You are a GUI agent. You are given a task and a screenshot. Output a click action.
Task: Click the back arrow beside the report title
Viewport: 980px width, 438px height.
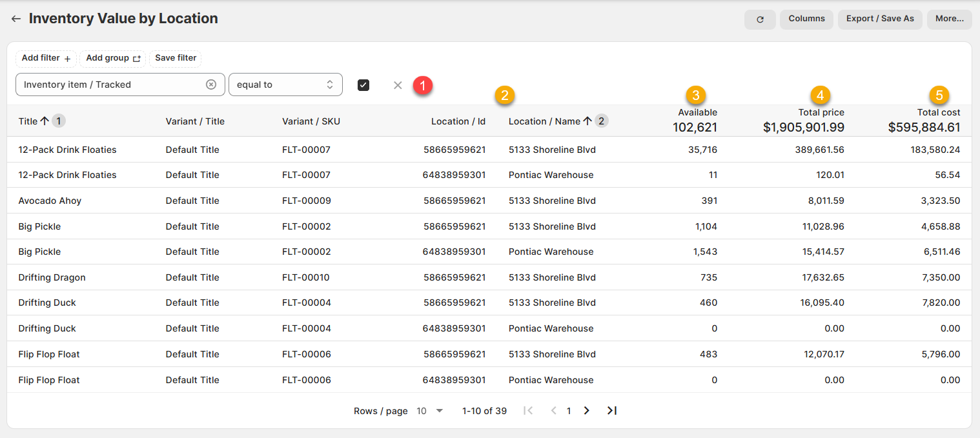click(16, 19)
